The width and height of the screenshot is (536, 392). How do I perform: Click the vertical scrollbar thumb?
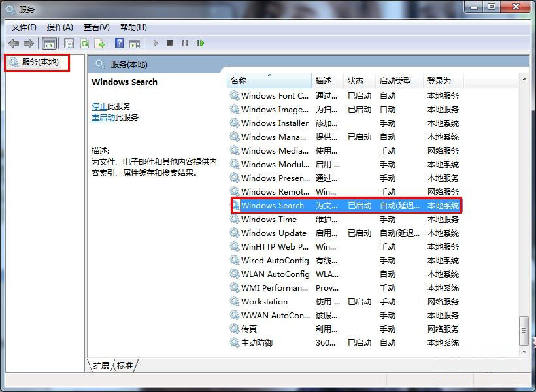click(524, 331)
